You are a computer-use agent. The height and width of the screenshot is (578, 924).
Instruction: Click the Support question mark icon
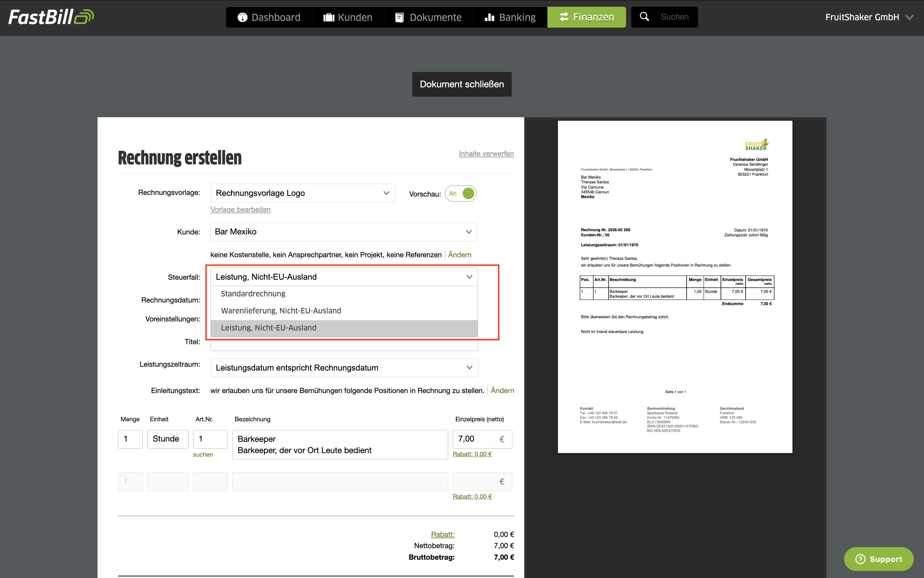pos(860,559)
